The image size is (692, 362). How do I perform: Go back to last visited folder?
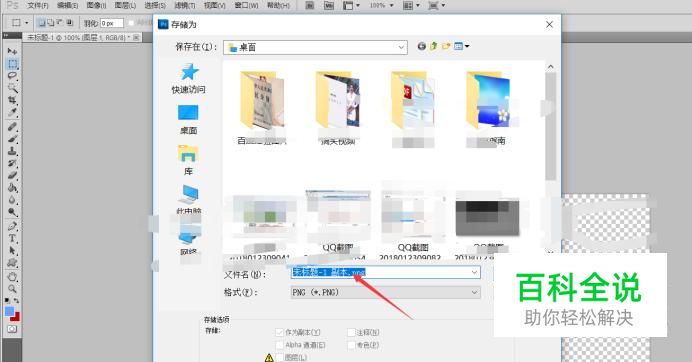coord(421,46)
